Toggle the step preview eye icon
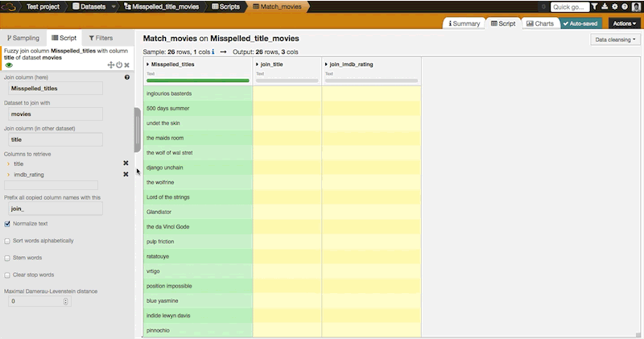 pyautogui.click(x=9, y=65)
